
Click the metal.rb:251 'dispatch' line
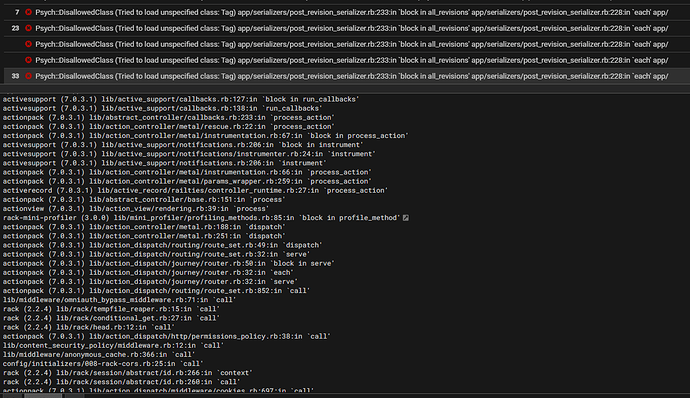click(x=144, y=236)
